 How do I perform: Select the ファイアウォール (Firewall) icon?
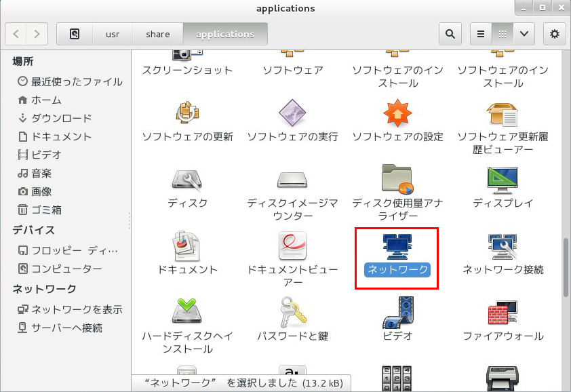coord(503,313)
